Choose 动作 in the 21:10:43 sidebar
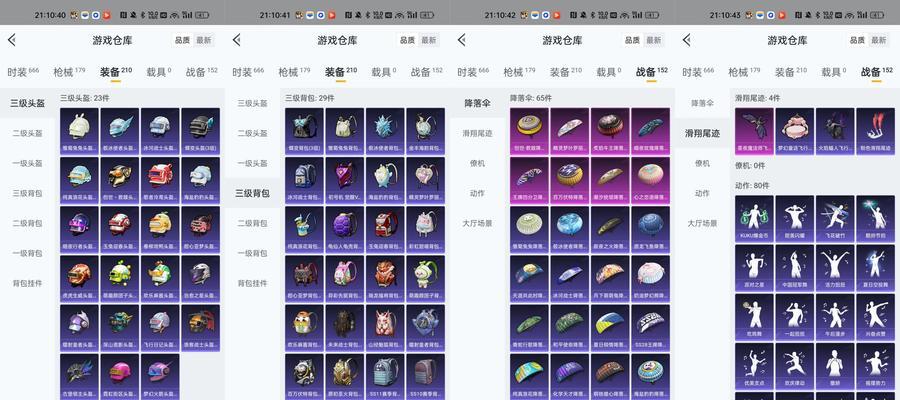This screenshot has height=400, width=900. (703, 193)
